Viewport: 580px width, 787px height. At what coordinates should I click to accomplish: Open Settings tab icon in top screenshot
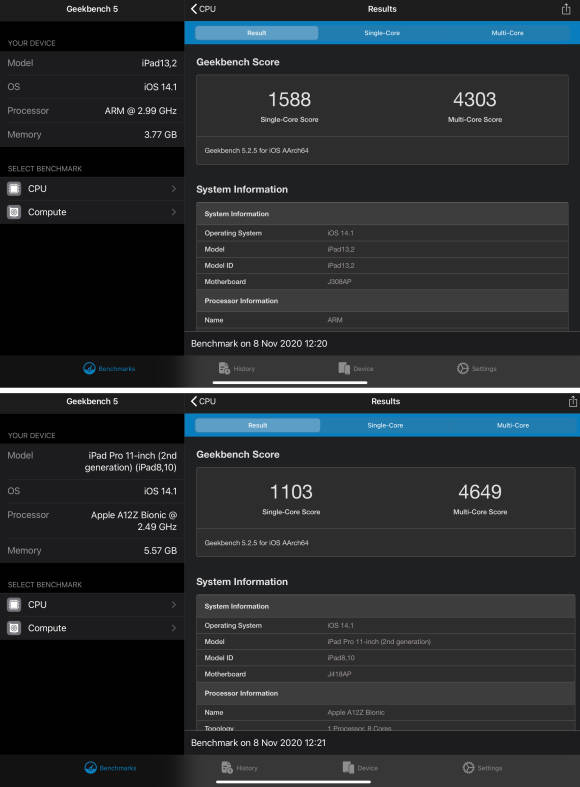click(x=463, y=368)
